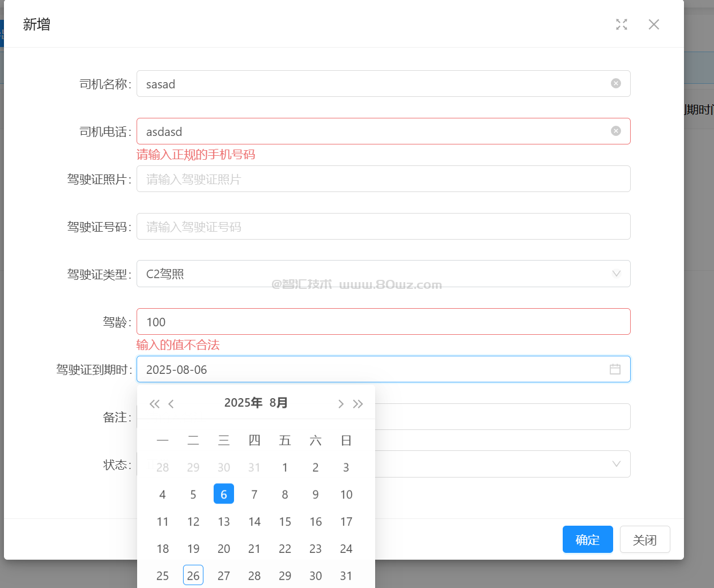The width and height of the screenshot is (714, 588).
Task: Select greyed July 28 in first row
Action: point(163,467)
